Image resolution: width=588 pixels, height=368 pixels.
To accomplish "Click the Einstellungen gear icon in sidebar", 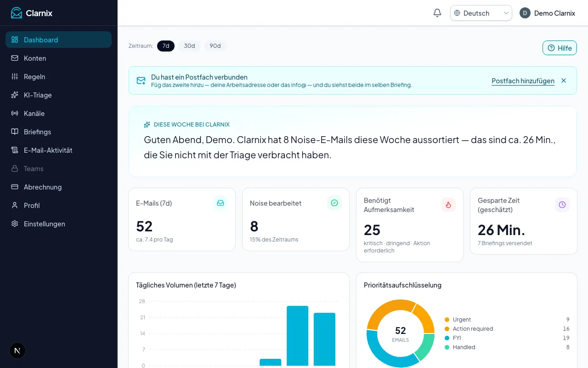I will [15, 224].
